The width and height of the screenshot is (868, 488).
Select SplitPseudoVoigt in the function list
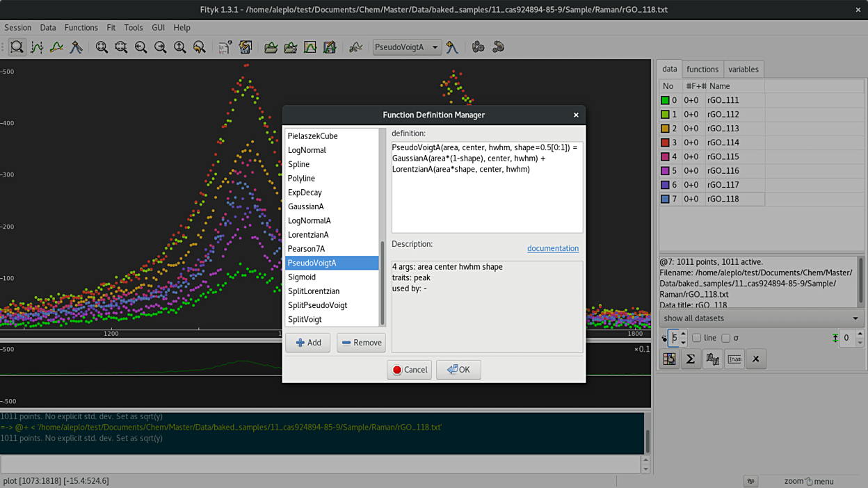pos(317,305)
